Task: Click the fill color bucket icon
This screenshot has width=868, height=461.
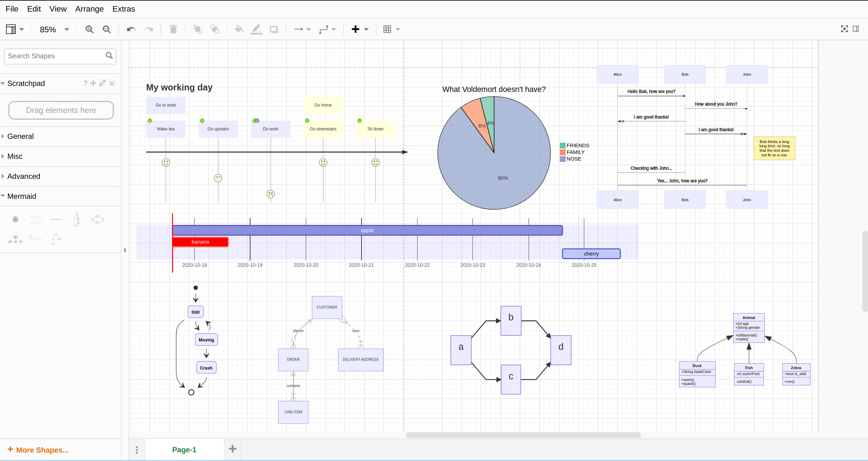Action: tap(239, 29)
